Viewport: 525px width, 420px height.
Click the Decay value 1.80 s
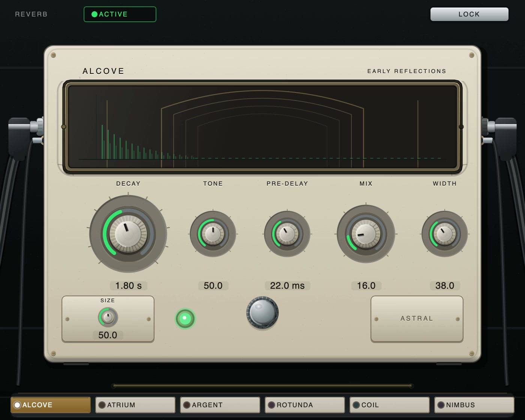pos(129,286)
